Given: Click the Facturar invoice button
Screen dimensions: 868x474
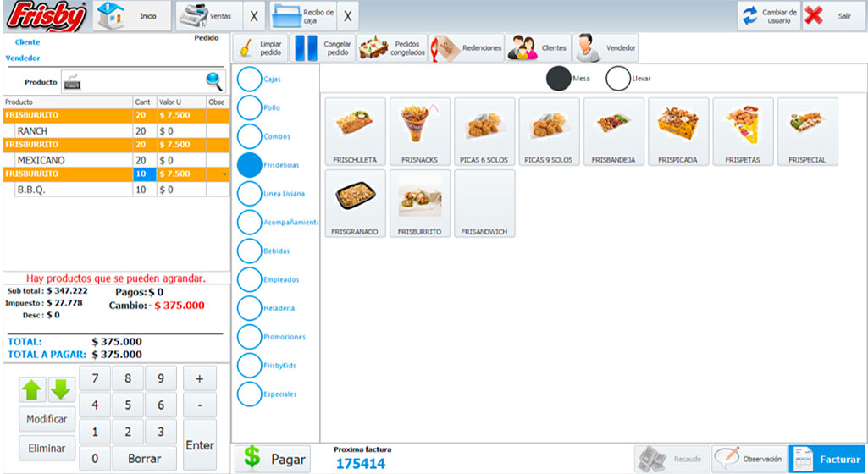Looking at the screenshot, I should click(827, 459).
